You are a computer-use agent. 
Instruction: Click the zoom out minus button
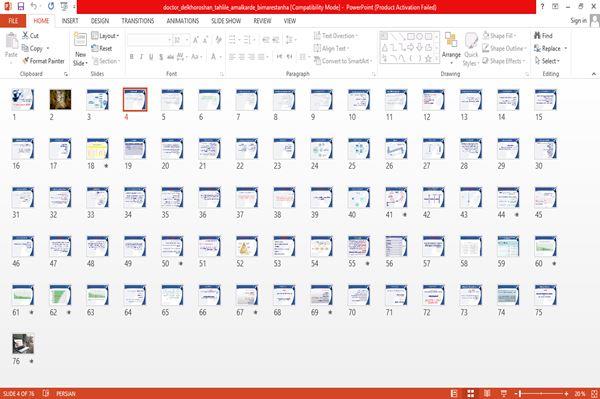tap(517, 393)
